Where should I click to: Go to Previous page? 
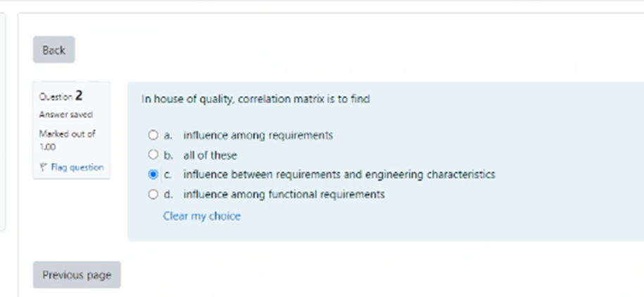[77, 275]
